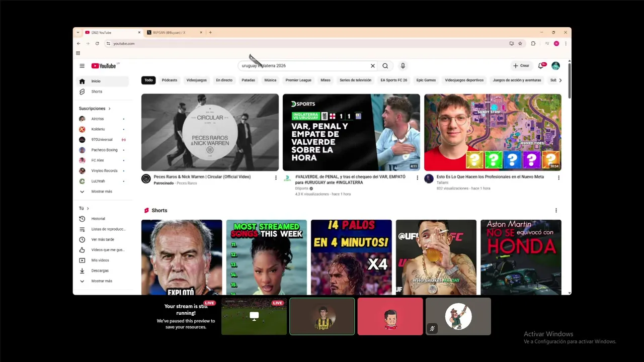Select the Pódcasts filter chip
The image size is (644, 362).
(x=170, y=80)
